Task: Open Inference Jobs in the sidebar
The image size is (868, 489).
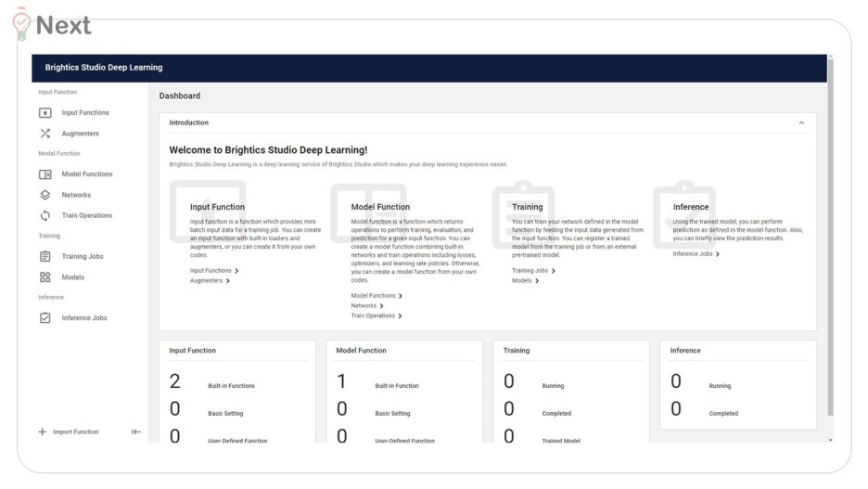Action: [84, 318]
